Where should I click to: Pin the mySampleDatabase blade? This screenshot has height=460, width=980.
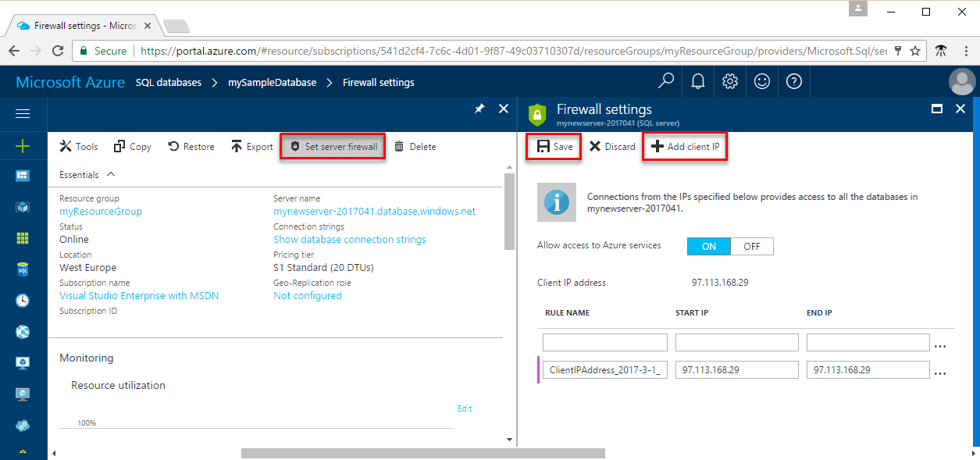[x=479, y=109]
